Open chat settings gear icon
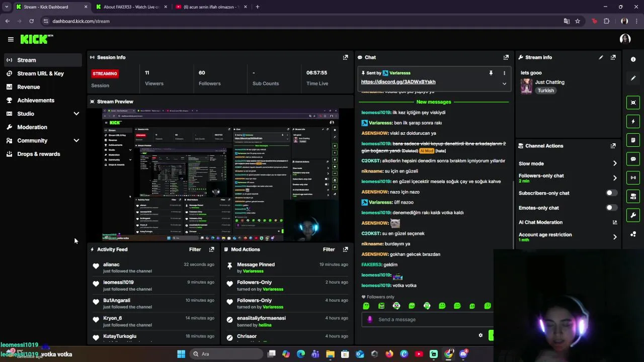 (480, 335)
